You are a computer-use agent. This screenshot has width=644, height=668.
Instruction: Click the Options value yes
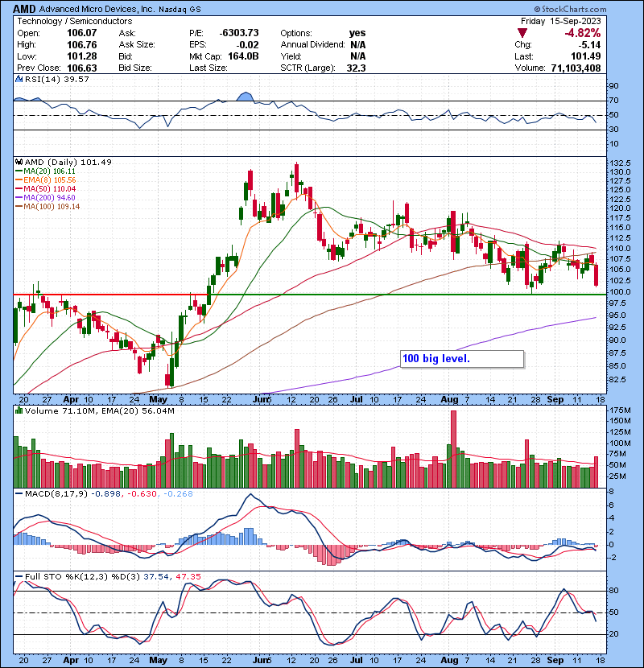(x=357, y=33)
